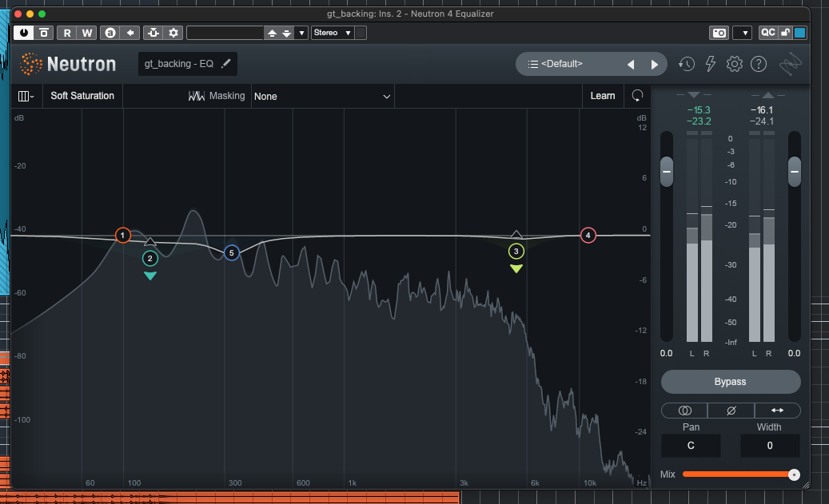Click the side-chain routing icon
This screenshot has height=504, width=829.
[153, 33]
